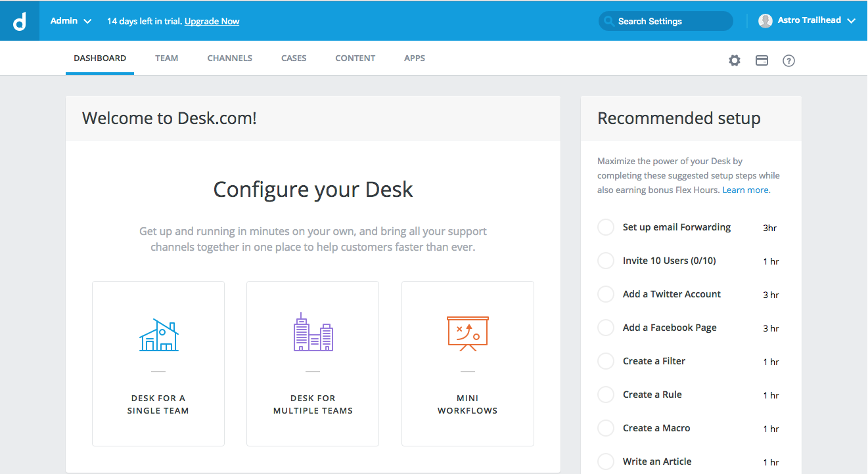The image size is (868, 474).
Task: Click the Search Settings field
Action: point(666,21)
